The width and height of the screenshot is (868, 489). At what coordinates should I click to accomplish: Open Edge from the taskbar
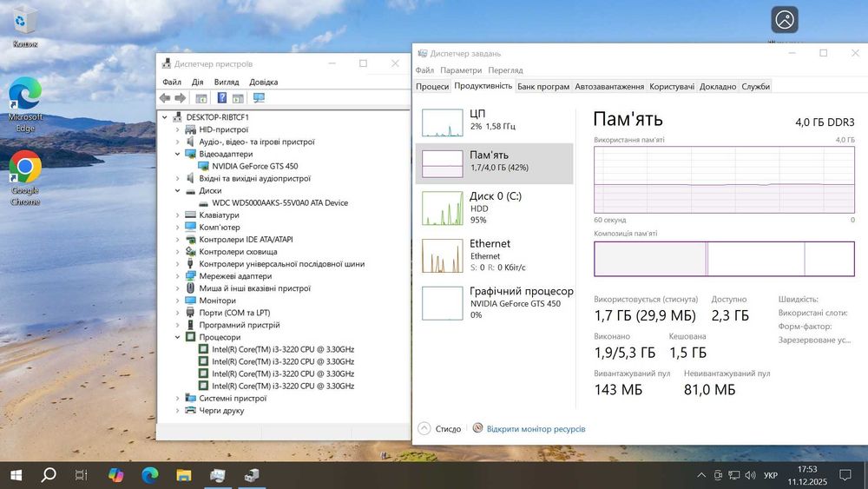149,474
